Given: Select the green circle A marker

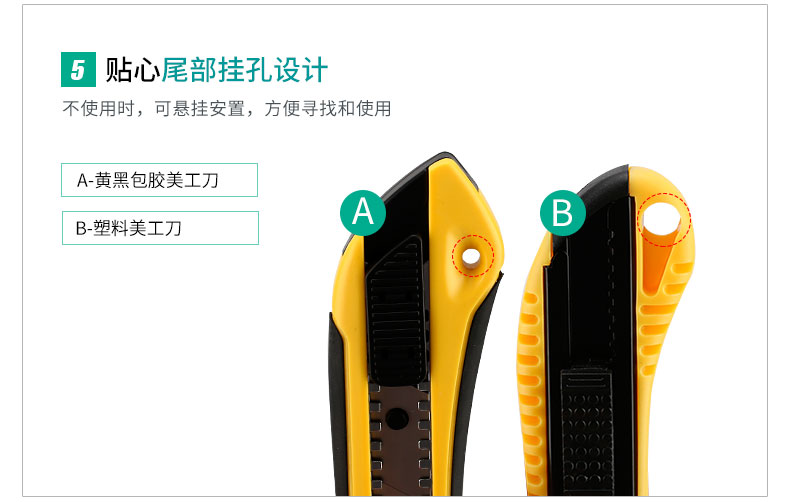Looking at the screenshot, I should tap(363, 212).
